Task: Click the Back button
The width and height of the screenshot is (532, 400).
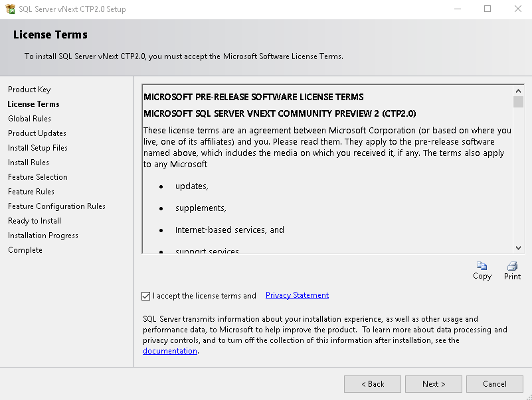Action: point(372,383)
